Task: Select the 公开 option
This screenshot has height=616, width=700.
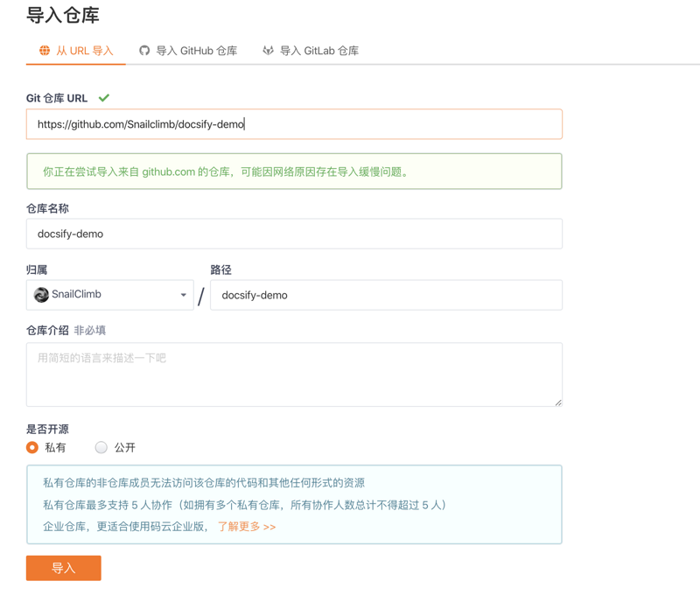Action: click(101, 447)
